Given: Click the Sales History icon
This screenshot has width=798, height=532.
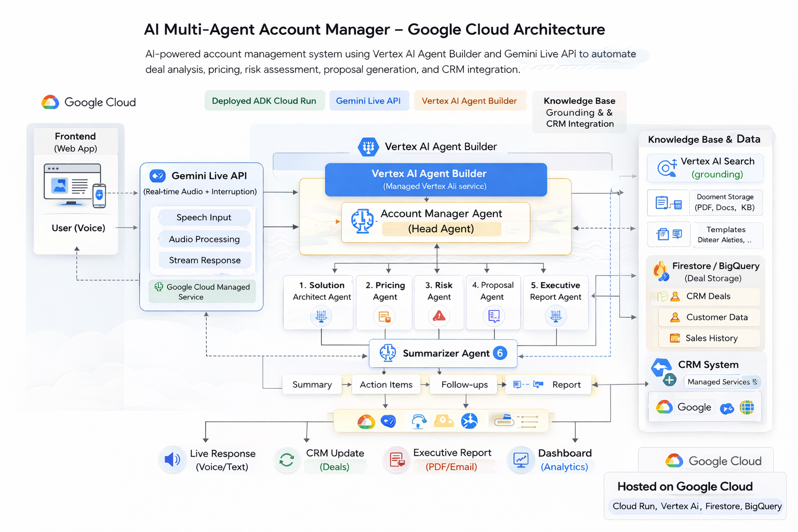Looking at the screenshot, I should (x=675, y=338).
